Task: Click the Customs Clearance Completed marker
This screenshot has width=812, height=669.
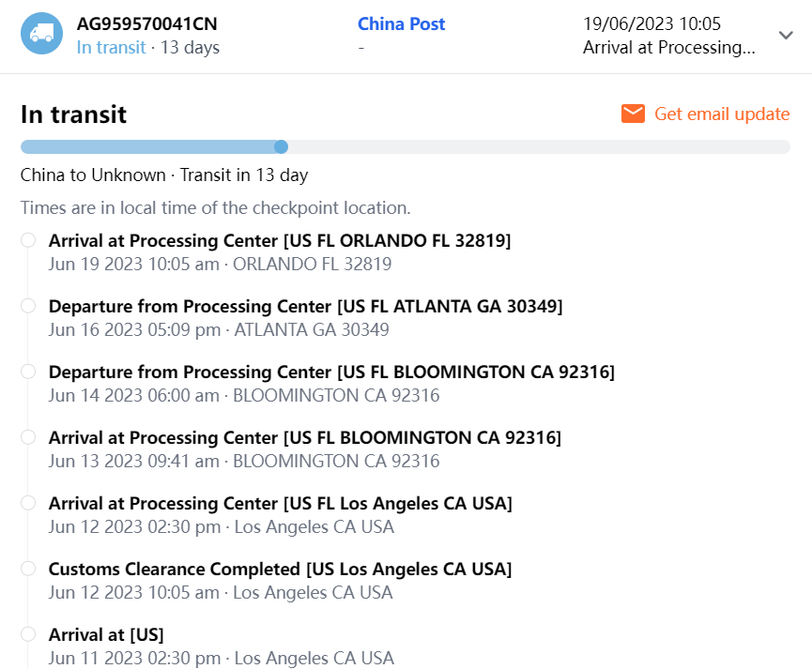Action: (x=28, y=569)
